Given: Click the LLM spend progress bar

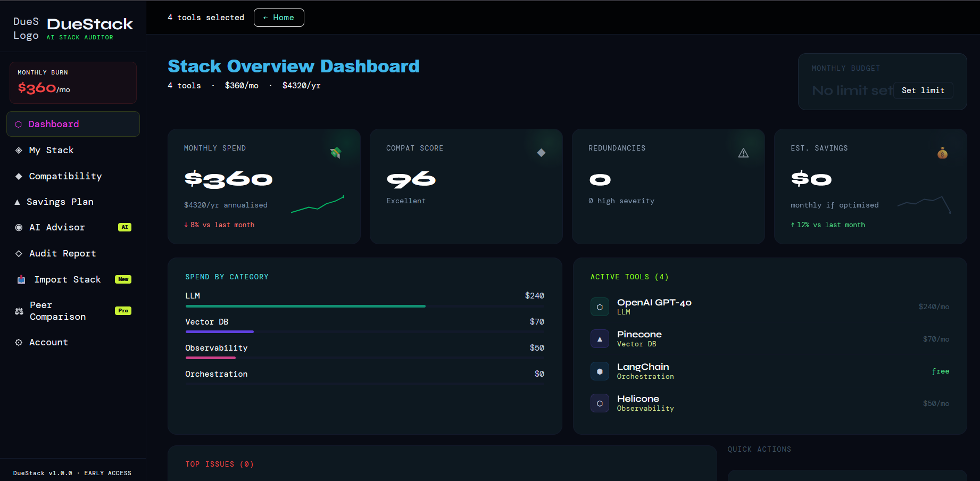Looking at the screenshot, I should click(365, 306).
